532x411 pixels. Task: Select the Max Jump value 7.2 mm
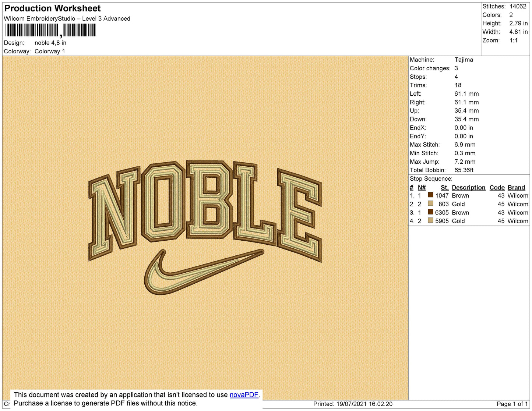(x=465, y=162)
